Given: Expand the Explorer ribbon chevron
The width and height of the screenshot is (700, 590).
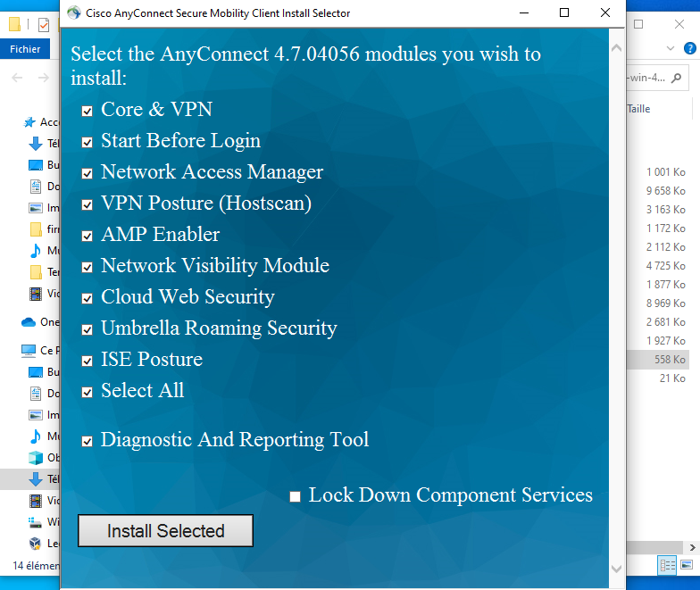Looking at the screenshot, I should tap(671, 47).
